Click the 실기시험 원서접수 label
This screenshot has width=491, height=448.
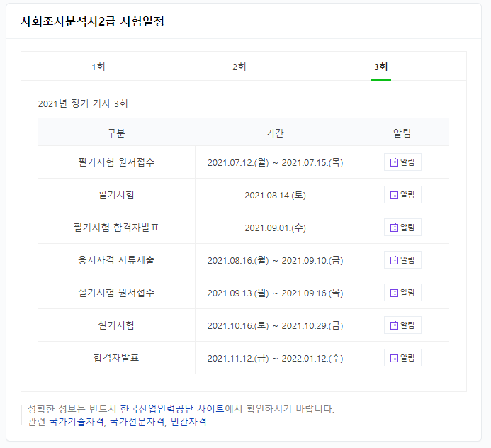tap(116, 293)
